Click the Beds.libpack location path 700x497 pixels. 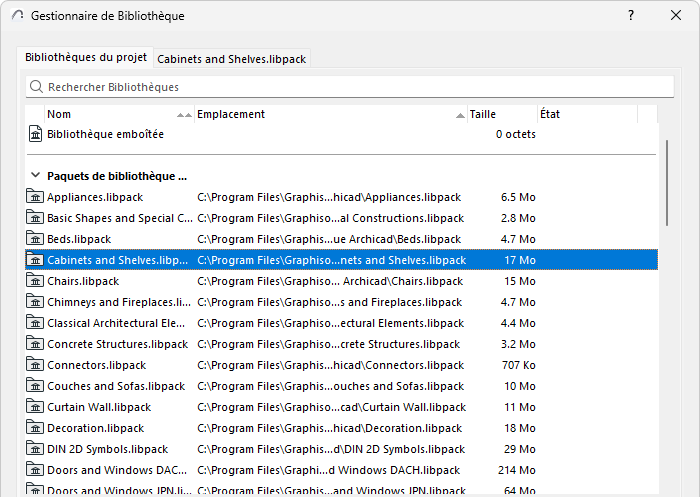click(x=329, y=239)
